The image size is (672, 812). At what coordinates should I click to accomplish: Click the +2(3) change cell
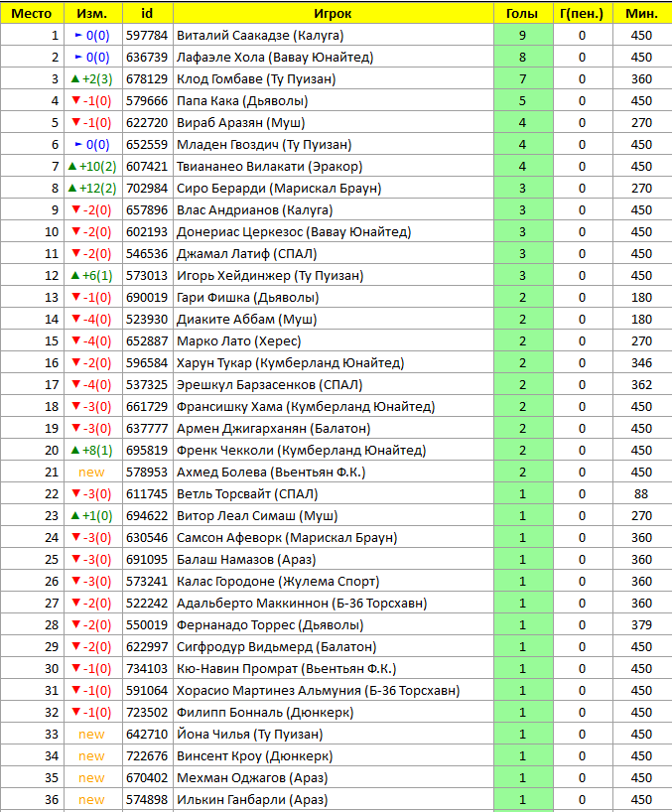tap(92, 78)
